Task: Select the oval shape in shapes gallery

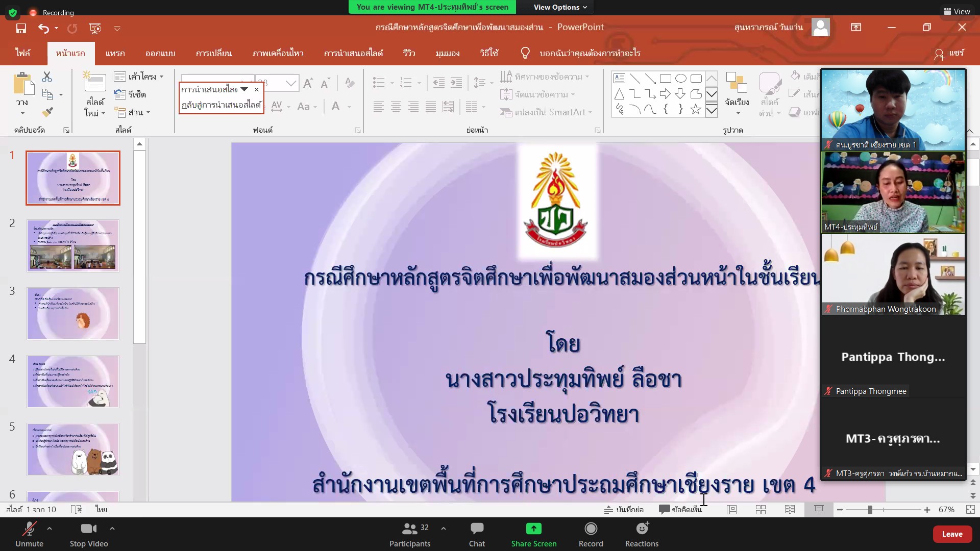Action: coord(680,79)
